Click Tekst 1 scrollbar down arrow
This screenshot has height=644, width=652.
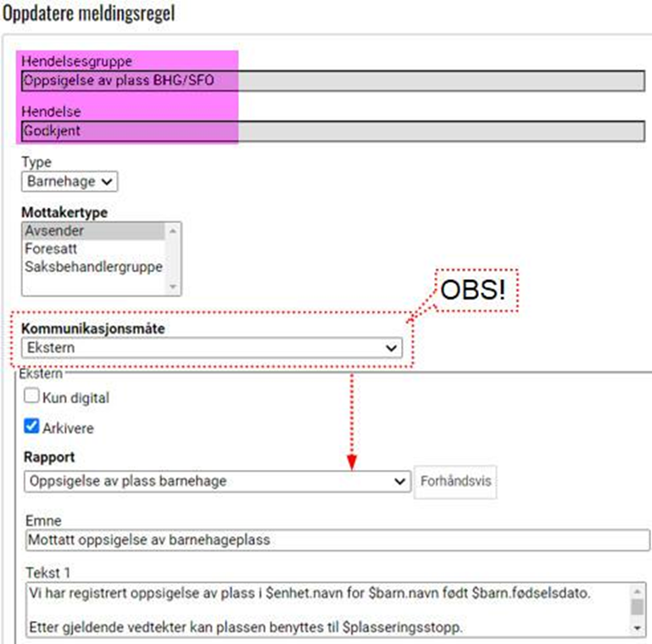click(x=637, y=627)
